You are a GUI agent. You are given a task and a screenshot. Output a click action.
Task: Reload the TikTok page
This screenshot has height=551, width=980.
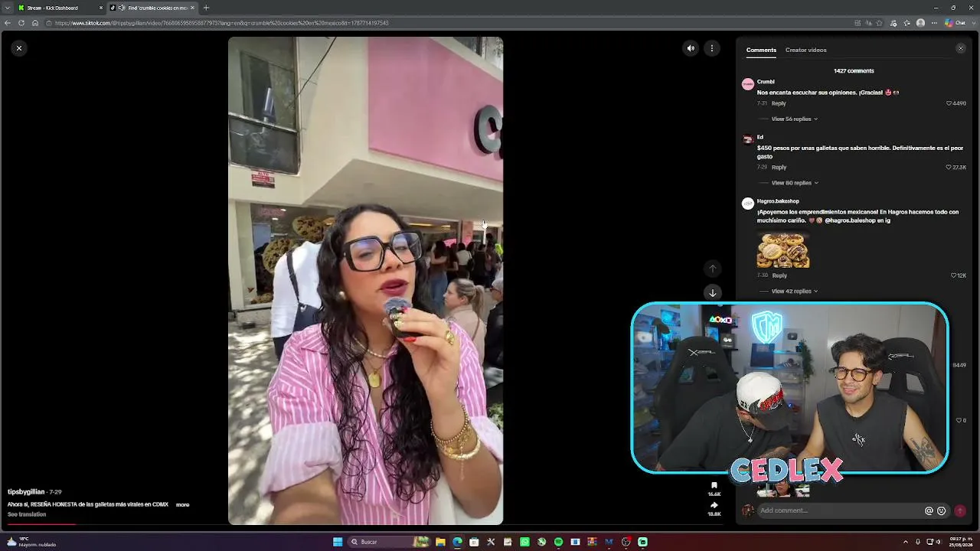(x=21, y=23)
